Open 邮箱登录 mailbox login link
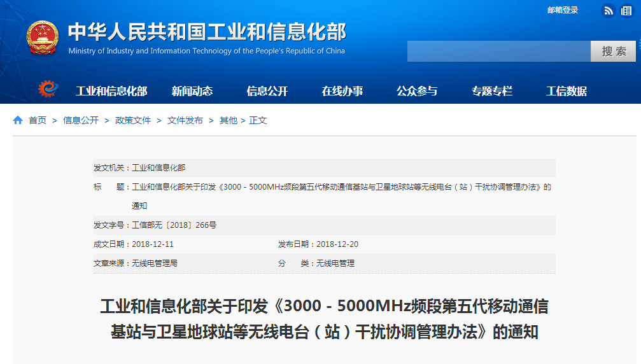 point(563,10)
